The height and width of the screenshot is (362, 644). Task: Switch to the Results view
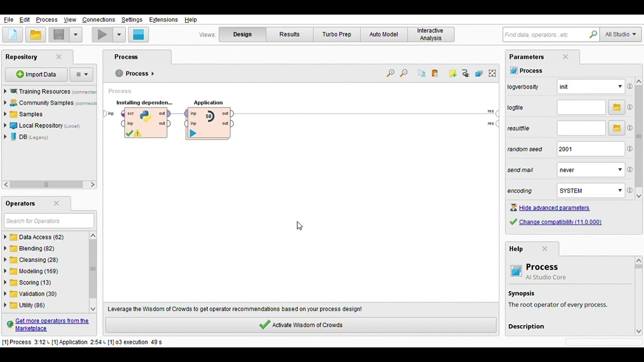pyautogui.click(x=289, y=34)
